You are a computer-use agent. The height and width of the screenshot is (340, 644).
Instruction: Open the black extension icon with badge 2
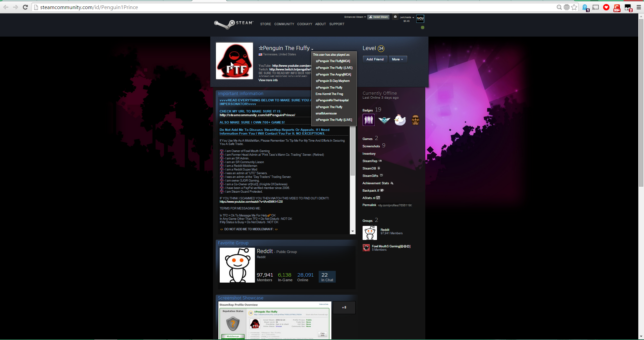click(x=628, y=8)
